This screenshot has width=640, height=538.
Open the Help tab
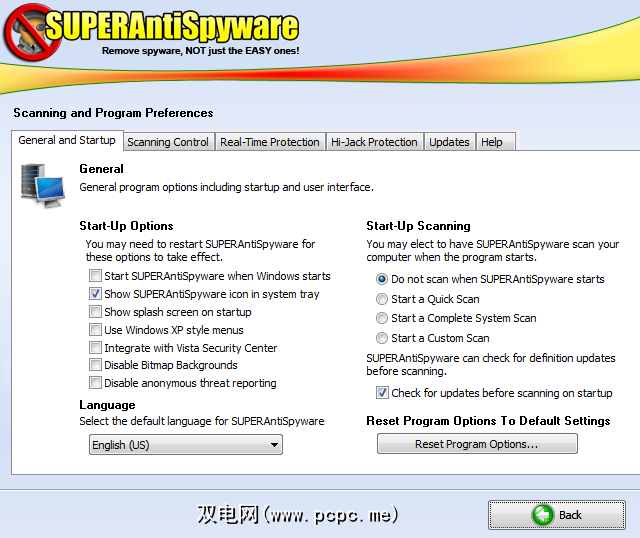point(496,142)
